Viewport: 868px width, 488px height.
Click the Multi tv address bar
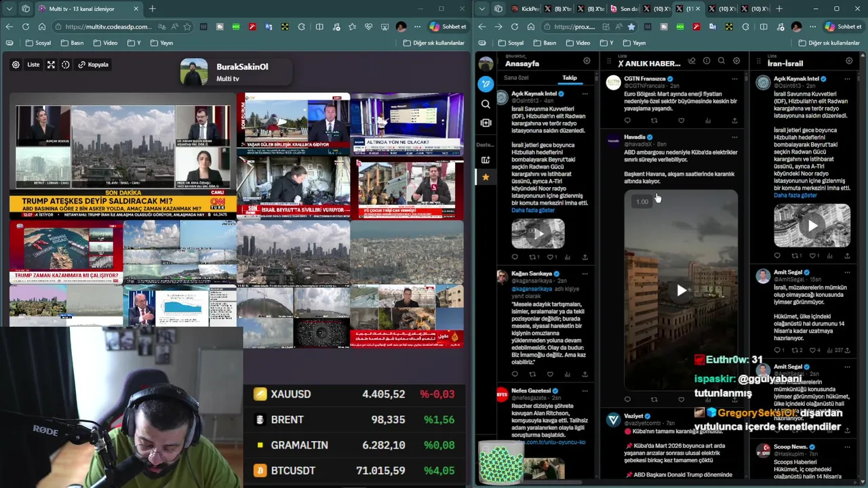pos(122,26)
